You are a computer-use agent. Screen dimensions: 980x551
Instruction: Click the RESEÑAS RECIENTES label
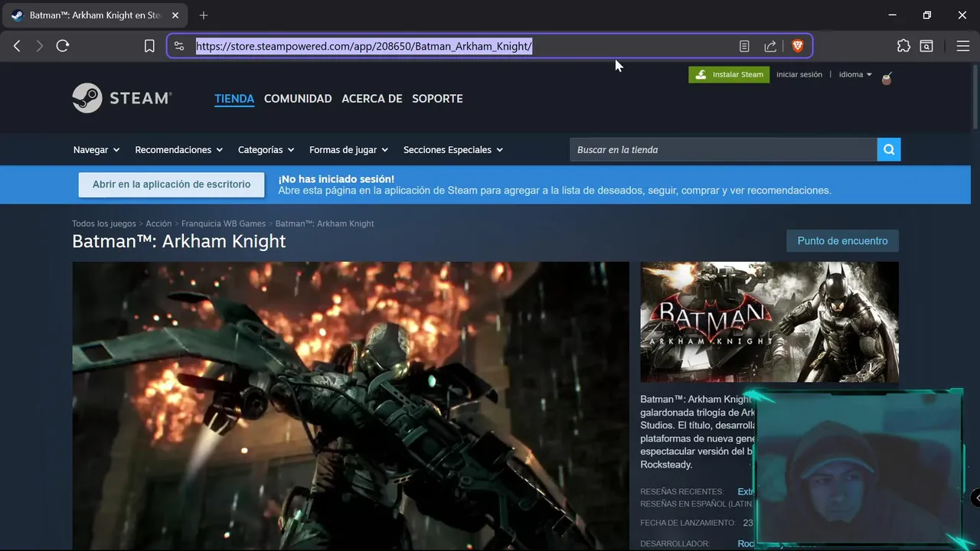point(681,492)
